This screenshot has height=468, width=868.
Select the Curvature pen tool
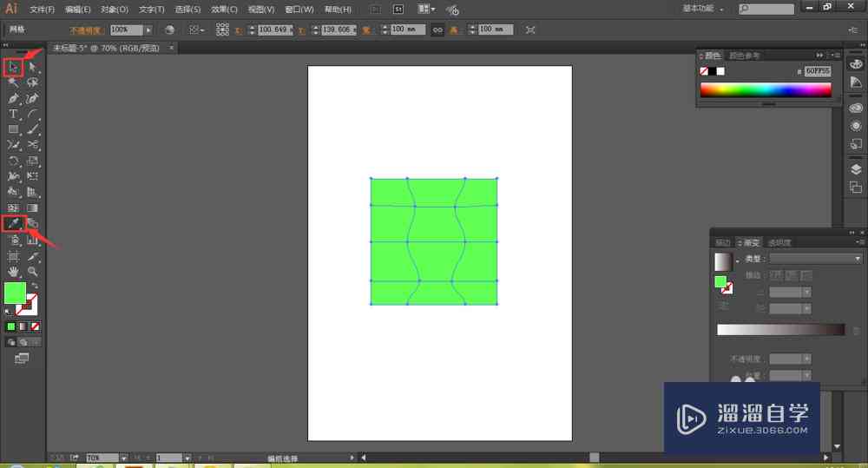[x=32, y=99]
